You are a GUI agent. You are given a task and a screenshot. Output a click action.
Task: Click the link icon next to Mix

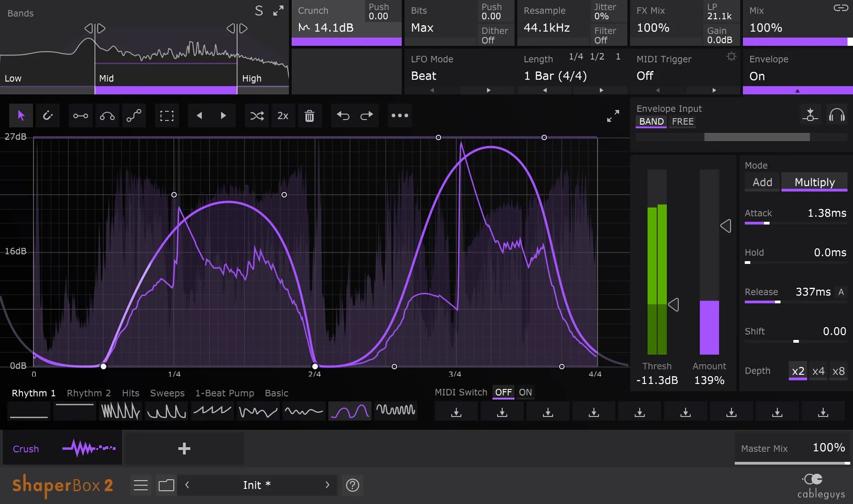[841, 8]
